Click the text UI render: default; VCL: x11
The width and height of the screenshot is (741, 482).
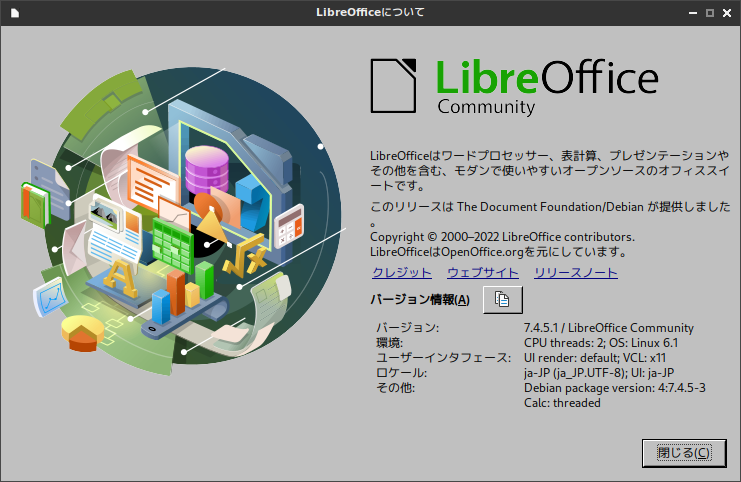tap(595, 358)
